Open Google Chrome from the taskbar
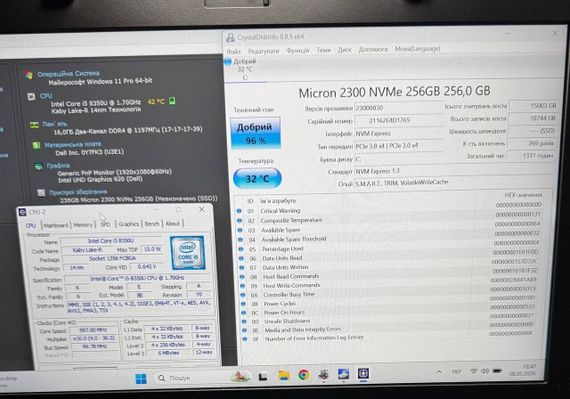 click(304, 375)
